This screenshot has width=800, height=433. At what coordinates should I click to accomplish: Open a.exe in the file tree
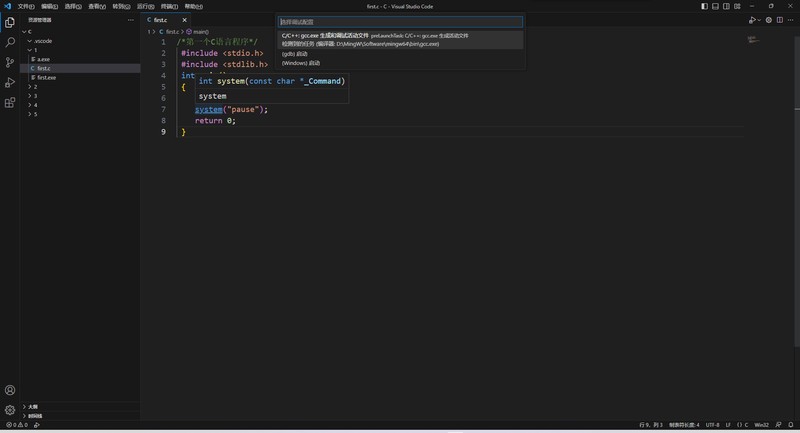80,59
